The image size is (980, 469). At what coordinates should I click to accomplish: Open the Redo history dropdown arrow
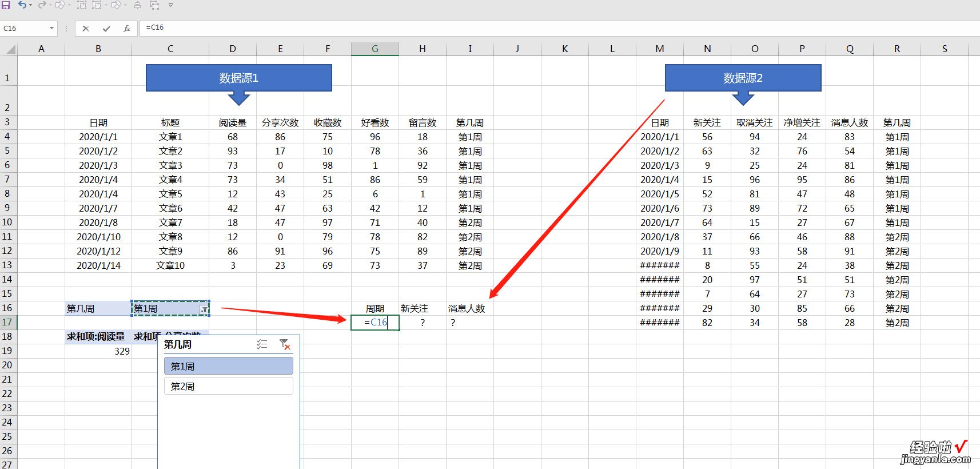coord(50,5)
